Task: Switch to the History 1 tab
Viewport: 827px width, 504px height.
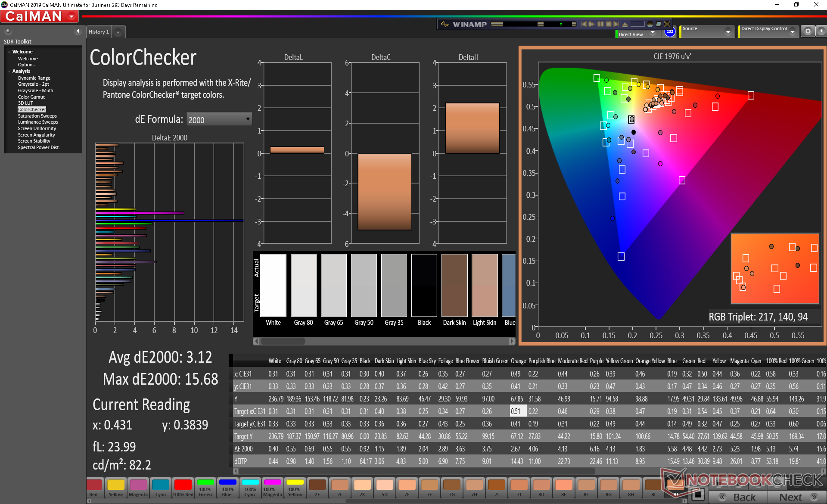Action: [99, 32]
